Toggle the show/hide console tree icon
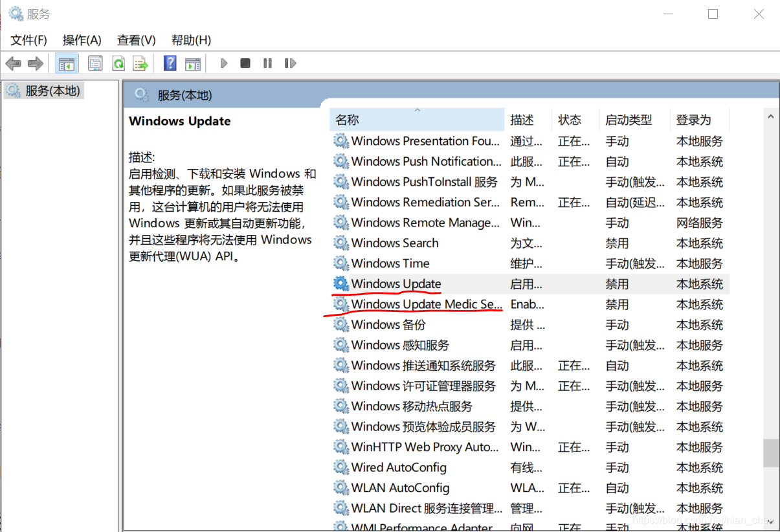 click(x=67, y=63)
